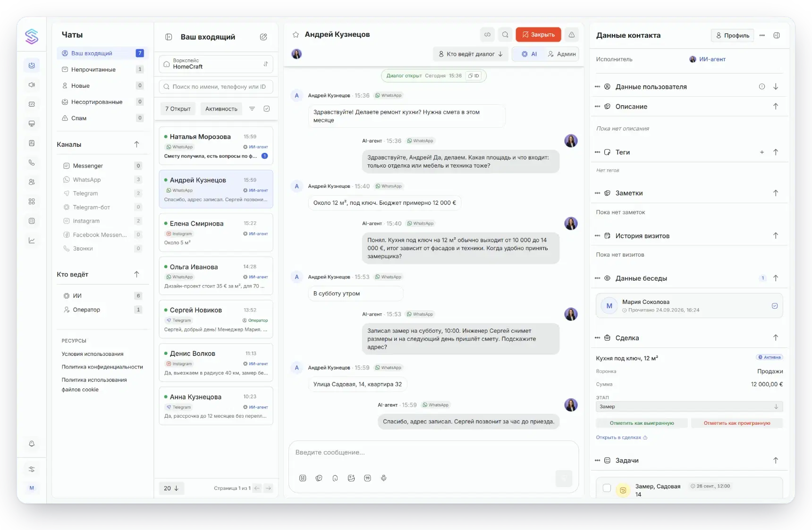The image size is (812, 530).
Task: Switch dialog handler to Админ
Action: click(561, 54)
